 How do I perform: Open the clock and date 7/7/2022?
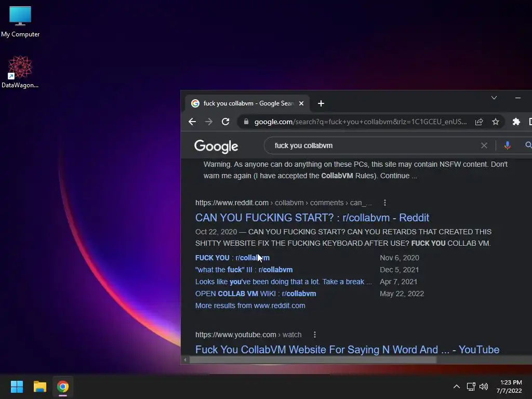click(x=509, y=387)
